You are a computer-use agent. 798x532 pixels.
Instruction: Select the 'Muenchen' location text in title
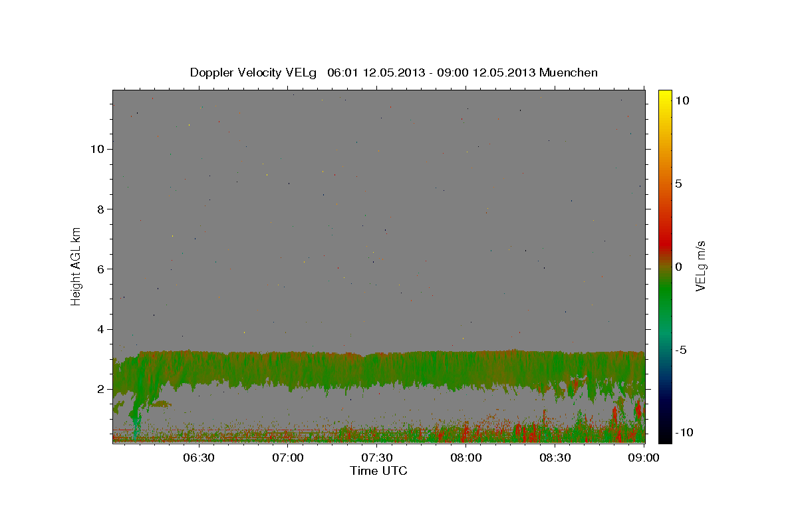(569, 72)
